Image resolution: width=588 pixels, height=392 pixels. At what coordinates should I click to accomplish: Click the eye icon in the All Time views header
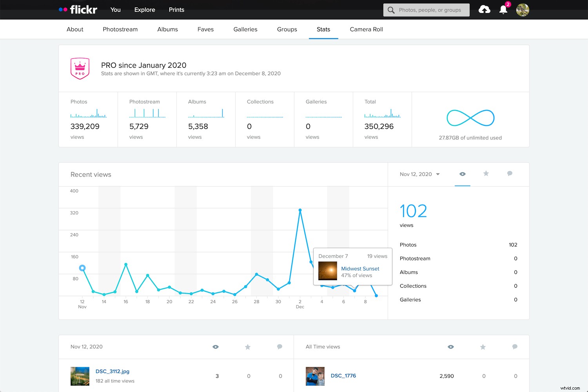point(451,347)
